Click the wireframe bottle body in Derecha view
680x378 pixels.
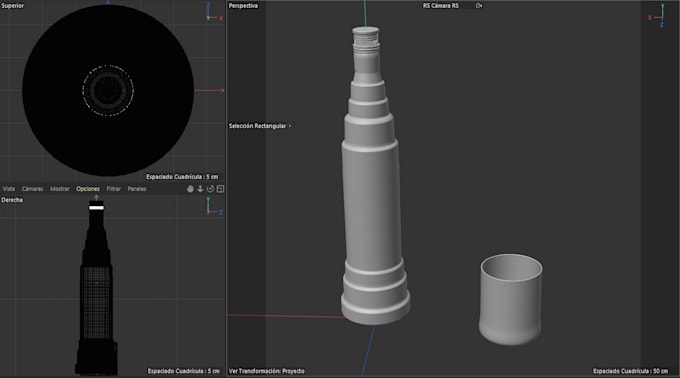click(x=96, y=302)
